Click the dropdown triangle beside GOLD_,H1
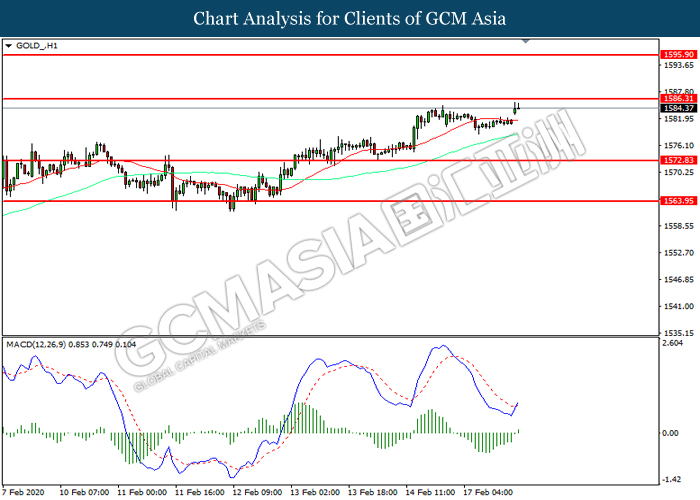The image size is (700, 500). pos(10,46)
